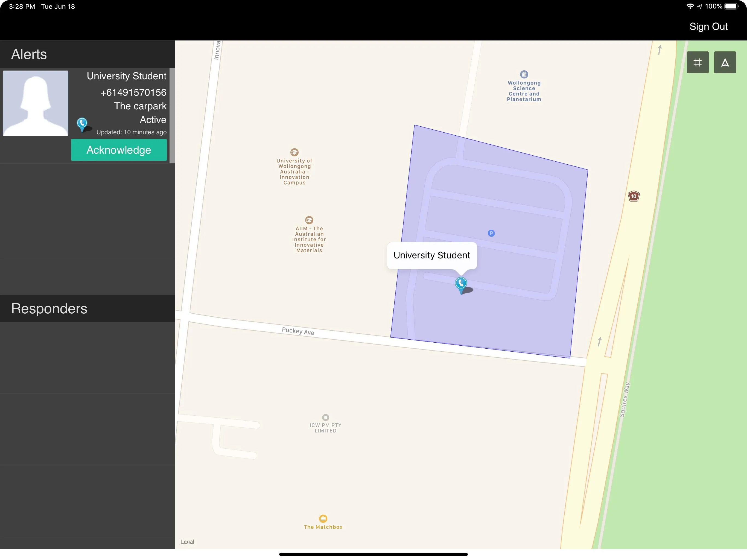Screen dimensions: 747x560
Task: Click the parking icon on the map
Action: [x=491, y=232]
